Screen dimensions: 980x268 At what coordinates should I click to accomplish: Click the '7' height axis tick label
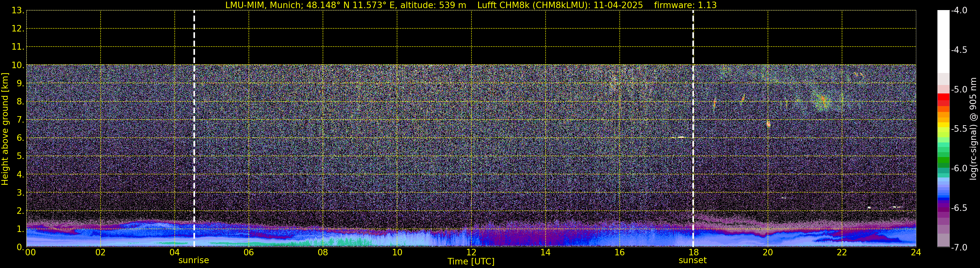pyautogui.click(x=20, y=120)
